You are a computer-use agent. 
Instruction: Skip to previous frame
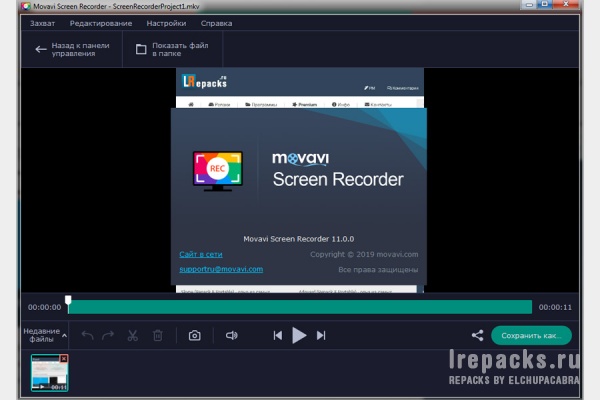(278, 336)
